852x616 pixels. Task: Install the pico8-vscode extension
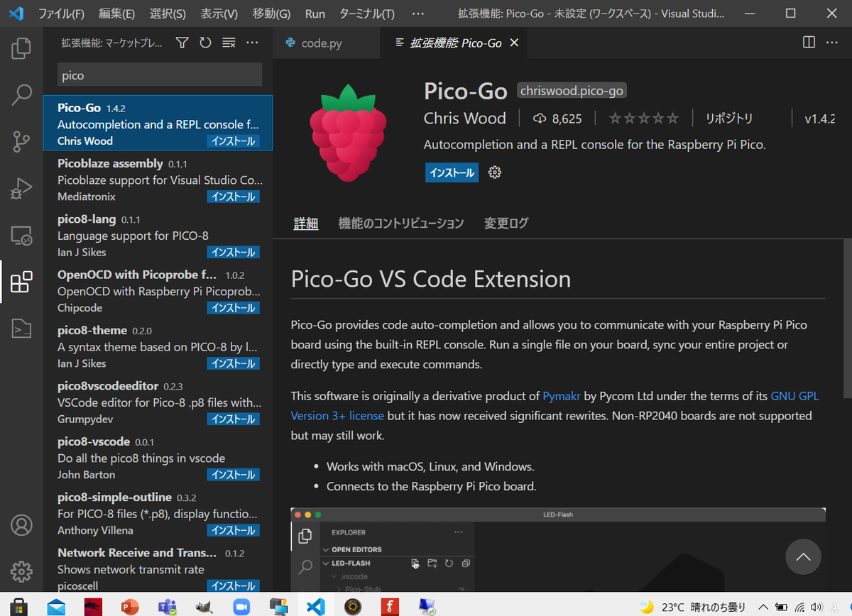234,475
